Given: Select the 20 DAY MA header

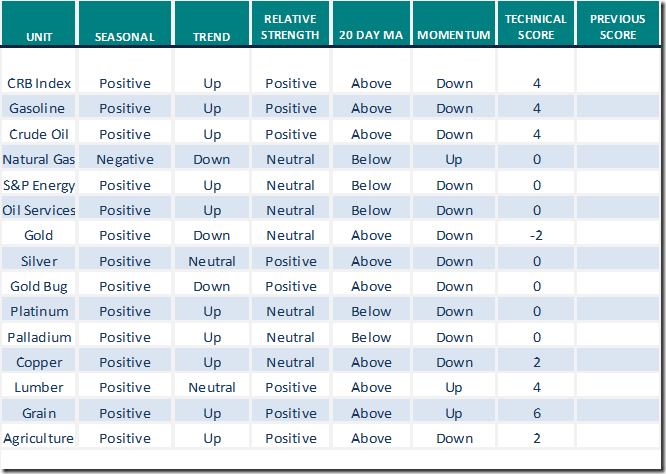Looking at the screenshot, I should pos(372,36).
